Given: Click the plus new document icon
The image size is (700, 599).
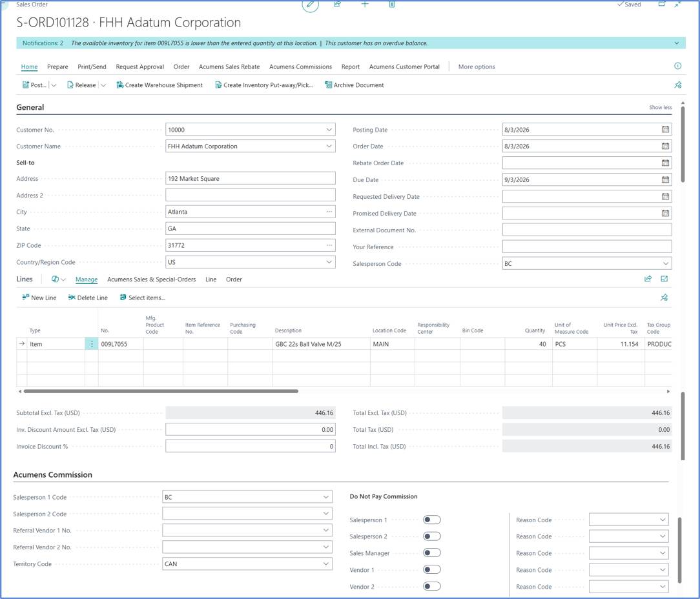Looking at the screenshot, I should [365, 4].
